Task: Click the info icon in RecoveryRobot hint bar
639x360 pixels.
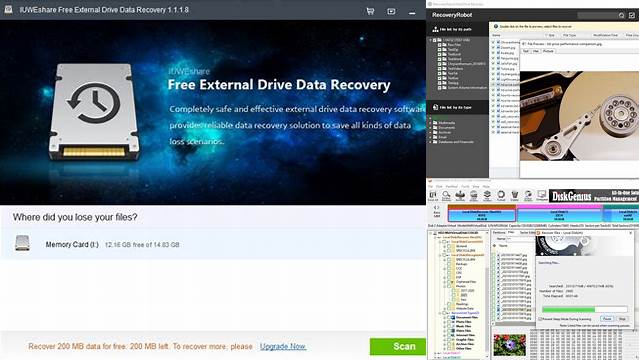Action: 496,26
